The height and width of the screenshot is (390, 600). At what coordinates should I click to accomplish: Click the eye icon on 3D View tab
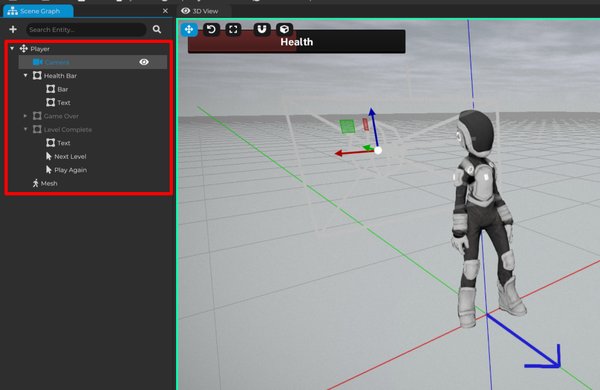[x=186, y=11]
